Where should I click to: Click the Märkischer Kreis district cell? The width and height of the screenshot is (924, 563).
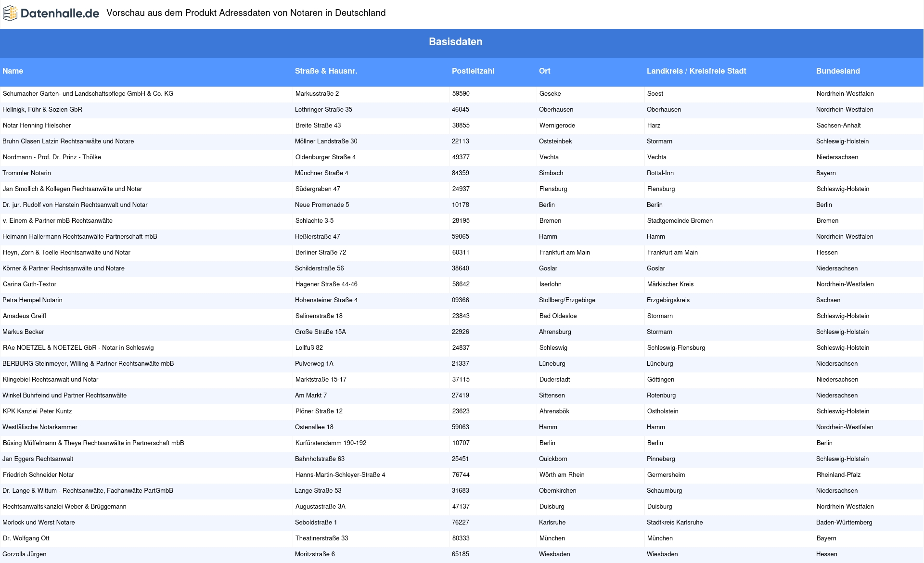(670, 284)
